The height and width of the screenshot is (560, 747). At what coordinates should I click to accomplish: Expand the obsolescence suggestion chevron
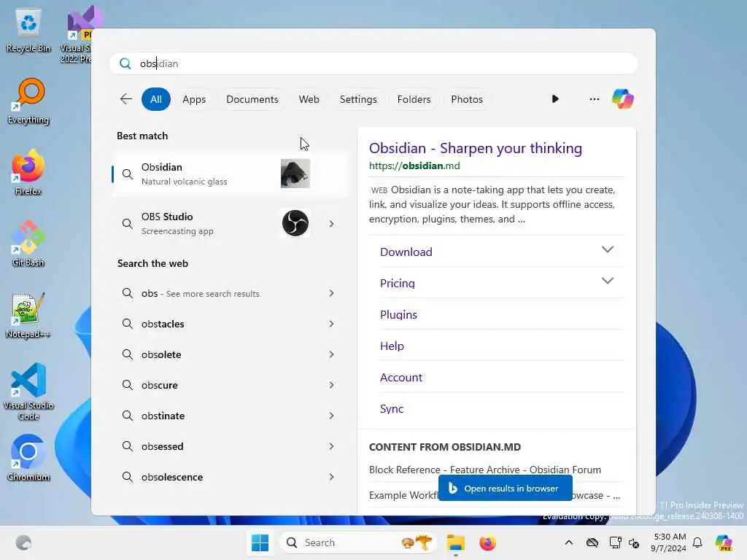331,477
